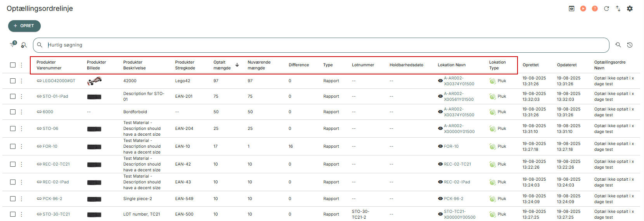Select the STO-30-TC21 row checkbox
644x221 pixels.
[x=13, y=214]
